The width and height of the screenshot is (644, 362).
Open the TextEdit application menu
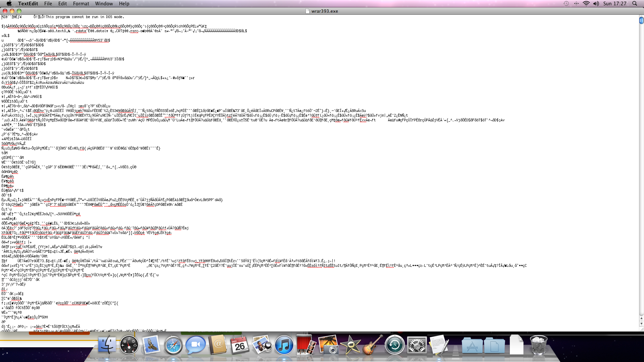(28, 3)
